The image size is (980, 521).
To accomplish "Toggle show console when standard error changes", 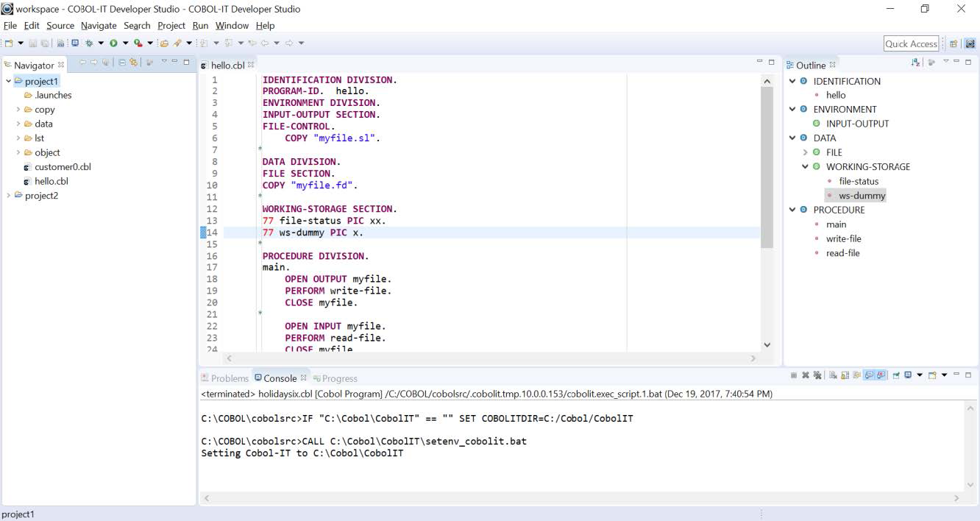I will click(x=881, y=375).
